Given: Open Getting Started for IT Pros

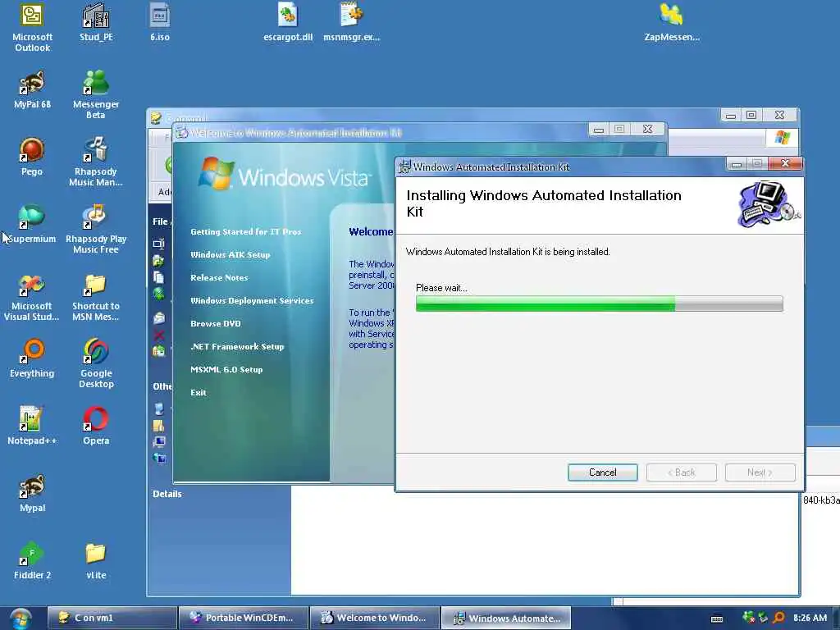Looking at the screenshot, I should (x=246, y=232).
